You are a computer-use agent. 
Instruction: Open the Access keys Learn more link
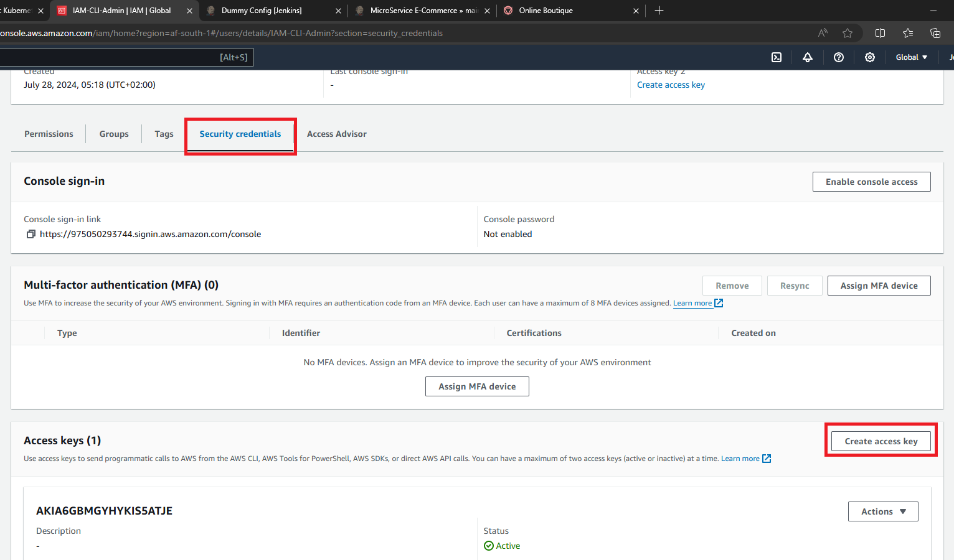[740, 459]
